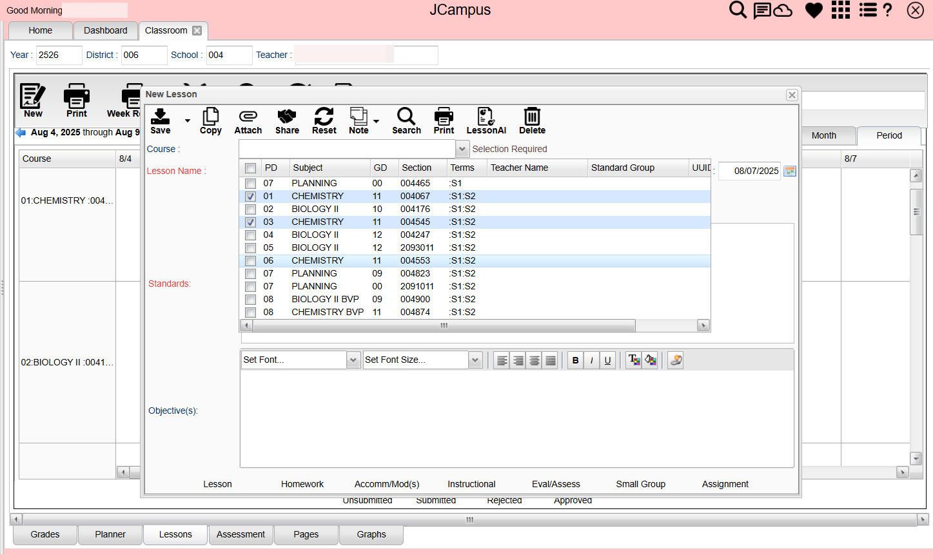Open the Note tool
The height and width of the screenshot is (560, 933).
click(x=358, y=121)
